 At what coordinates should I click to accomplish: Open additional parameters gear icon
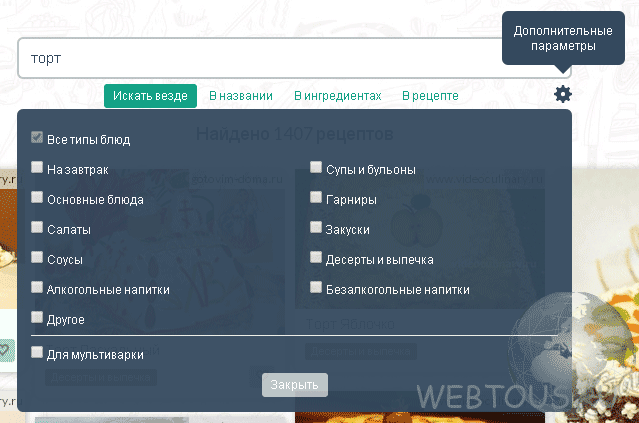[563, 94]
